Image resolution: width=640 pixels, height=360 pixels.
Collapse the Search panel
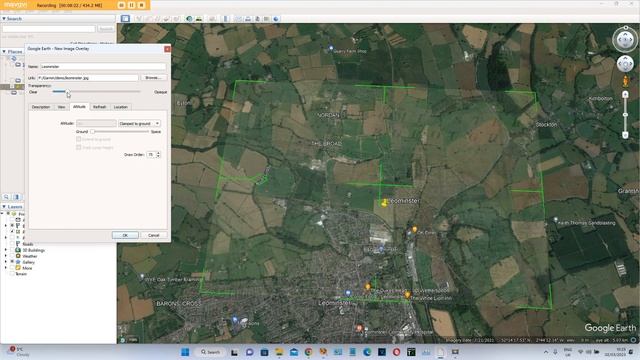pos(4,19)
